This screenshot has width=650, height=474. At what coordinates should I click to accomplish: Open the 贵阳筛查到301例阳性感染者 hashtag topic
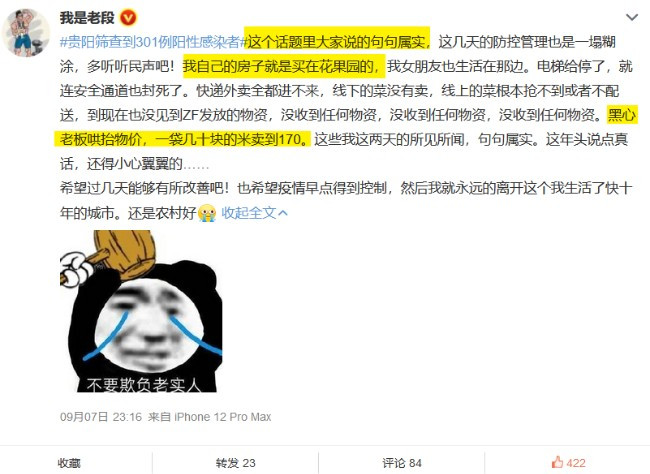[153, 42]
